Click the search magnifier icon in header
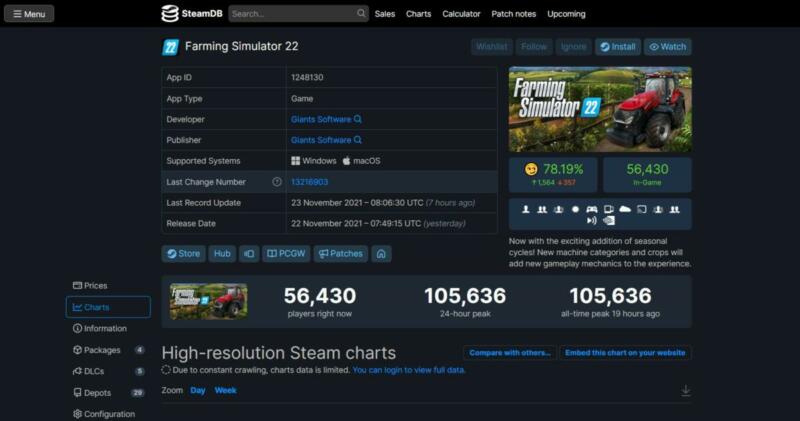The image size is (800, 421). (361, 13)
